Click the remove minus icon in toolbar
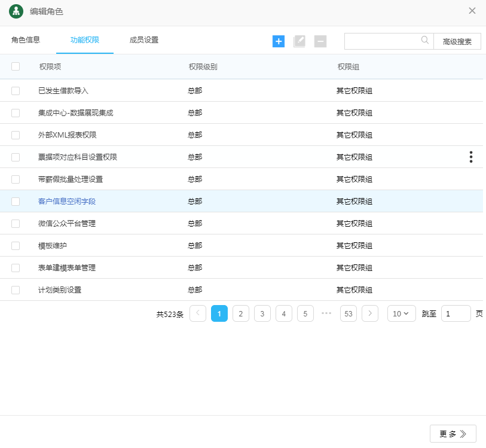486x448 pixels. tap(320, 41)
